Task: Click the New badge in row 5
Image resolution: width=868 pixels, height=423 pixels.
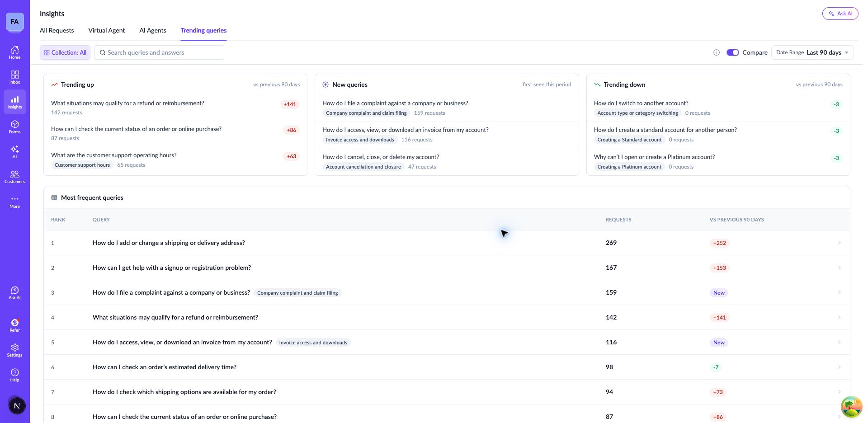Action: [719, 343]
